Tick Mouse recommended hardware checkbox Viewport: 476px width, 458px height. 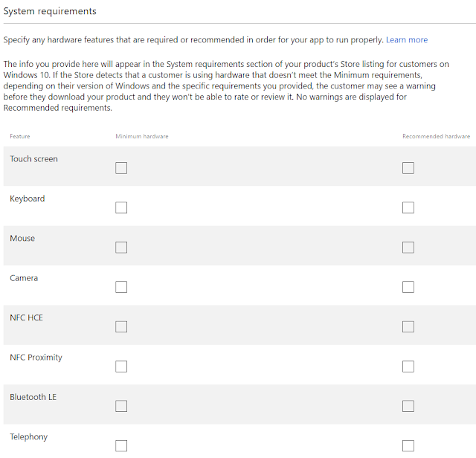pos(408,248)
